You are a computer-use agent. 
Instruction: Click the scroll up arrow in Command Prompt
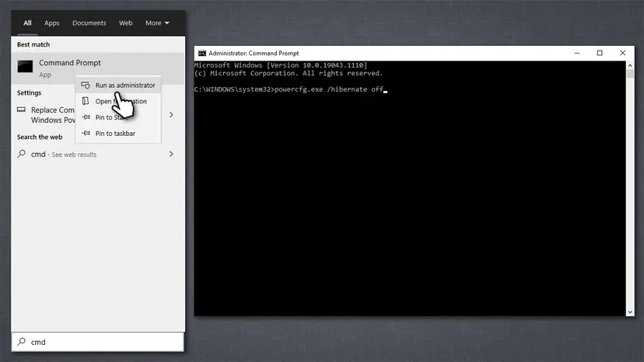pyautogui.click(x=630, y=65)
